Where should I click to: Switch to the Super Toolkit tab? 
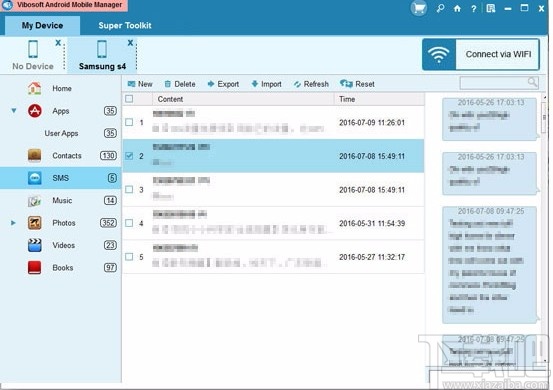click(125, 25)
